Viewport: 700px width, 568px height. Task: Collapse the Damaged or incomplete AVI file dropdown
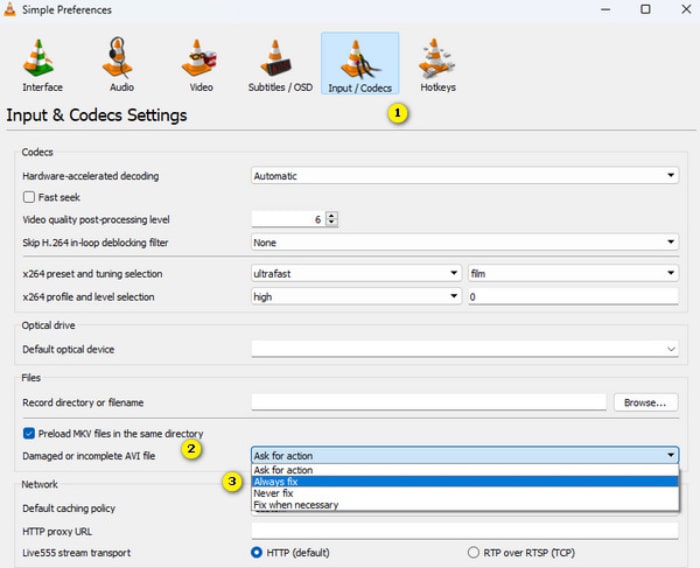pyautogui.click(x=465, y=455)
